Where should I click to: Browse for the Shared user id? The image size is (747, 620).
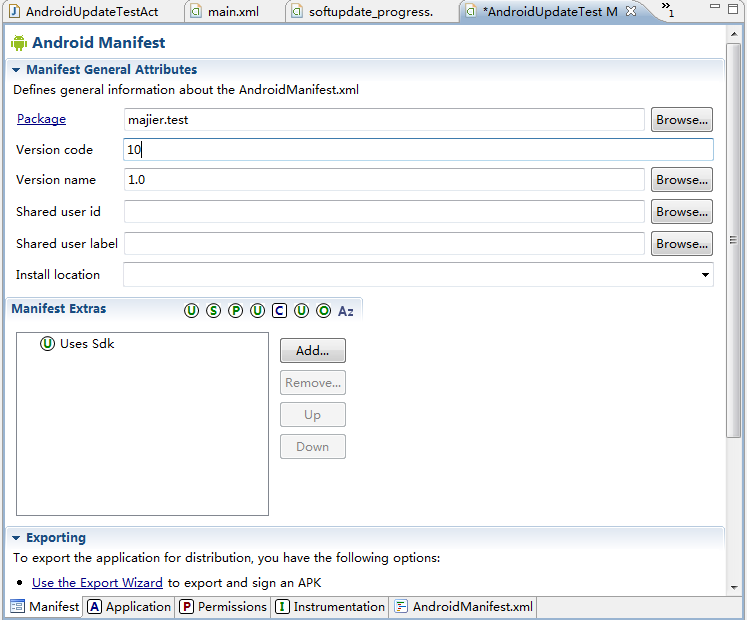682,212
